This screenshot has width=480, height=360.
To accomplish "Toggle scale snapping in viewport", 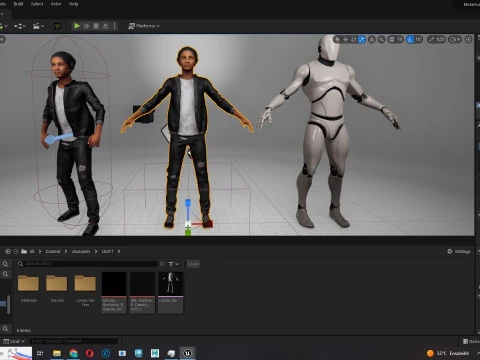I will (x=431, y=40).
